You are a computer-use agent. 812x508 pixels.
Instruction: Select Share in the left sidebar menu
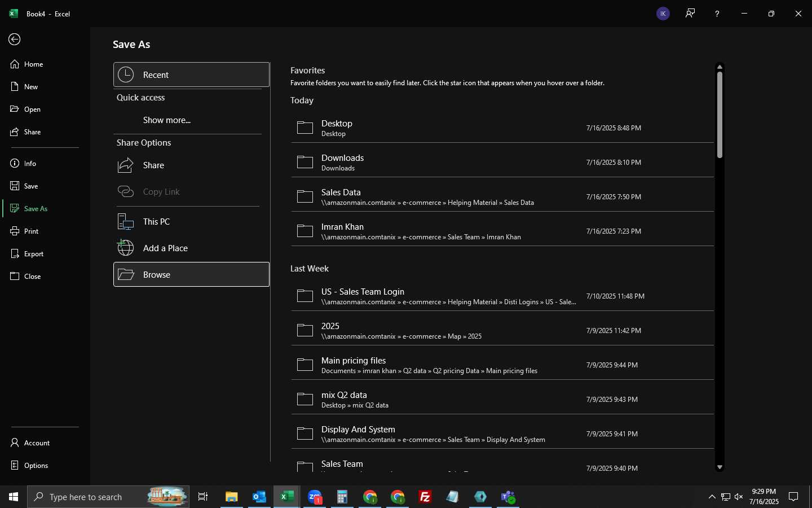pyautogui.click(x=45, y=132)
